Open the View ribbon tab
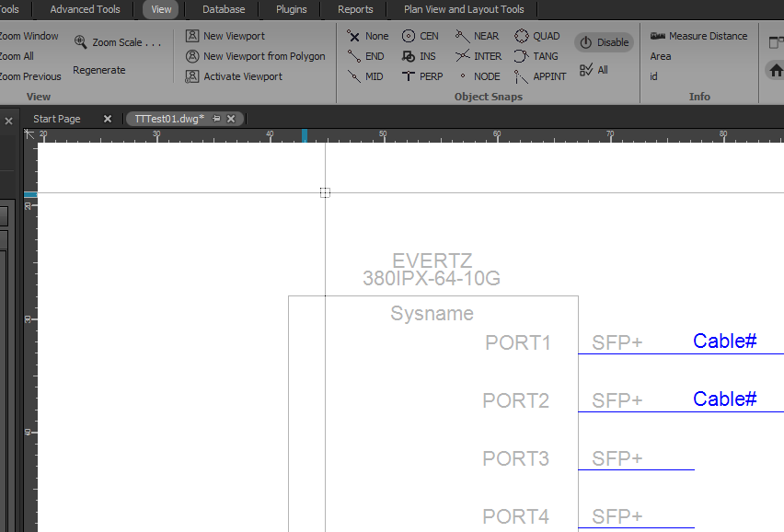784x532 pixels. coord(161,9)
